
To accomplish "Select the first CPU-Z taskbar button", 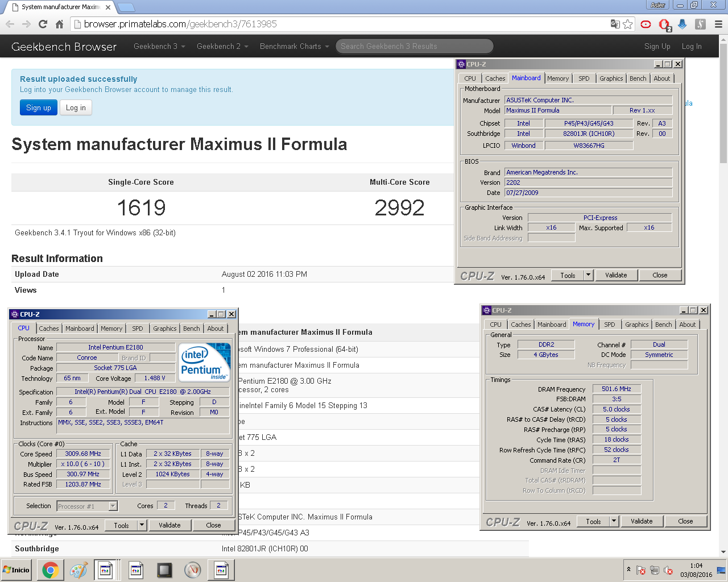I will (106, 569).
